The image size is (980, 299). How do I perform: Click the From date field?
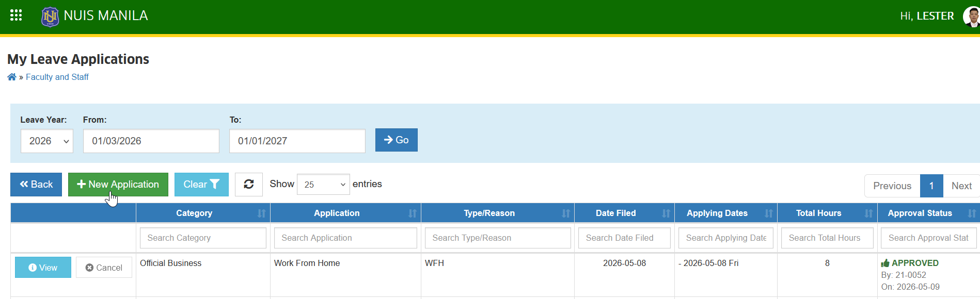[x=151, y=141]
